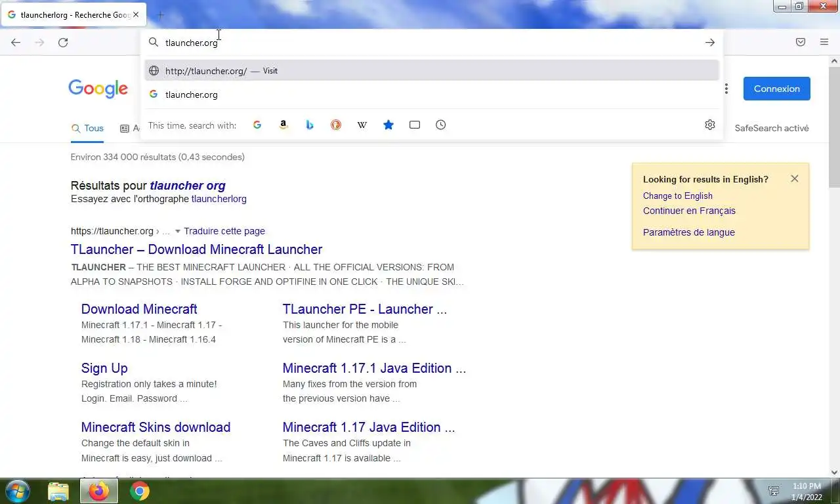Image resolution: width=840 pixels, height=504 pixels.
Task: Open the Minecraft Skins download sitelink
Action: (156, 427)
